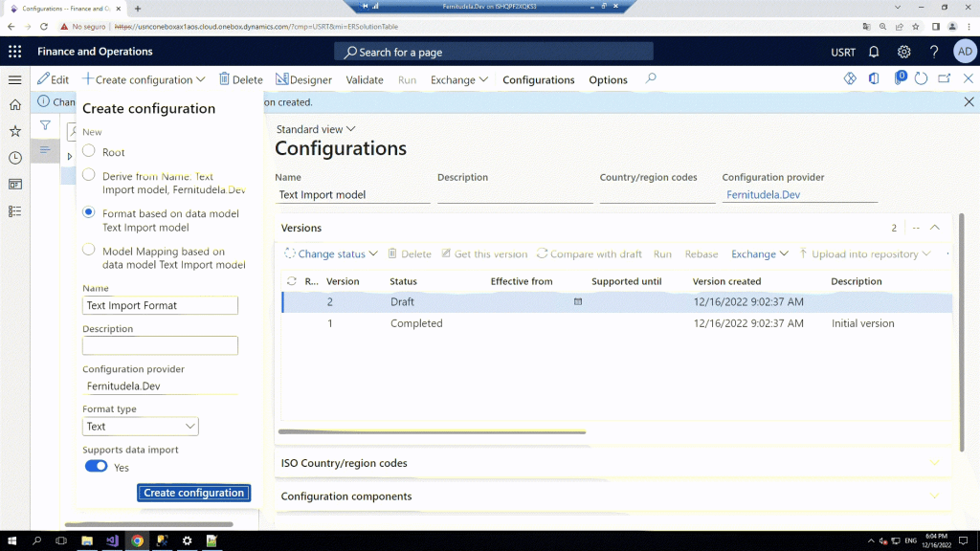This screenshot has width=980, height=551.
Task: Select Model Mapping based on data model option
Action: click(x=89, y=252)
